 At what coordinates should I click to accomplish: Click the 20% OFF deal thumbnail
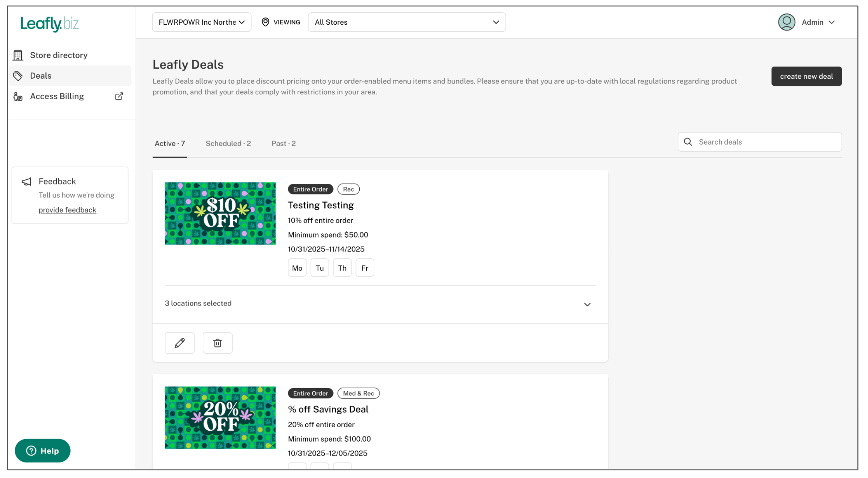220,417
